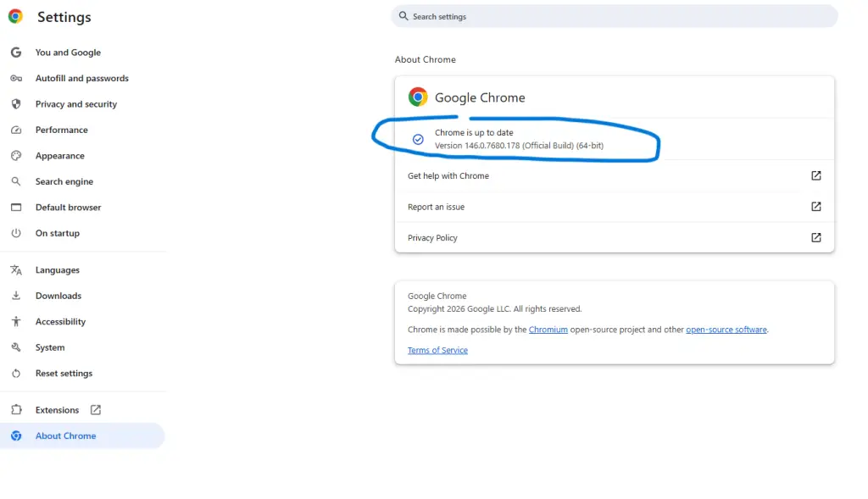Click the Google Chrome logo in About card

click(418, 97)
